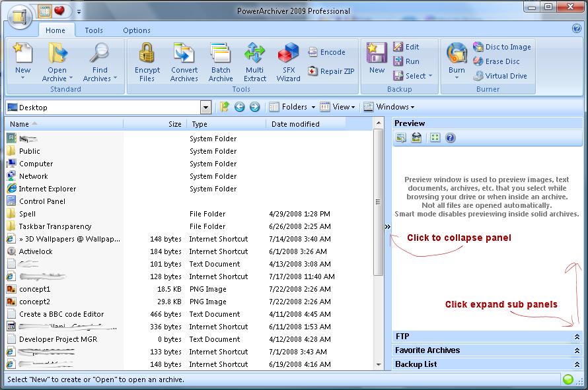Expand the Backup List sub panel
This screenshot has height=390, width=588.
click(x=577, y=364)
